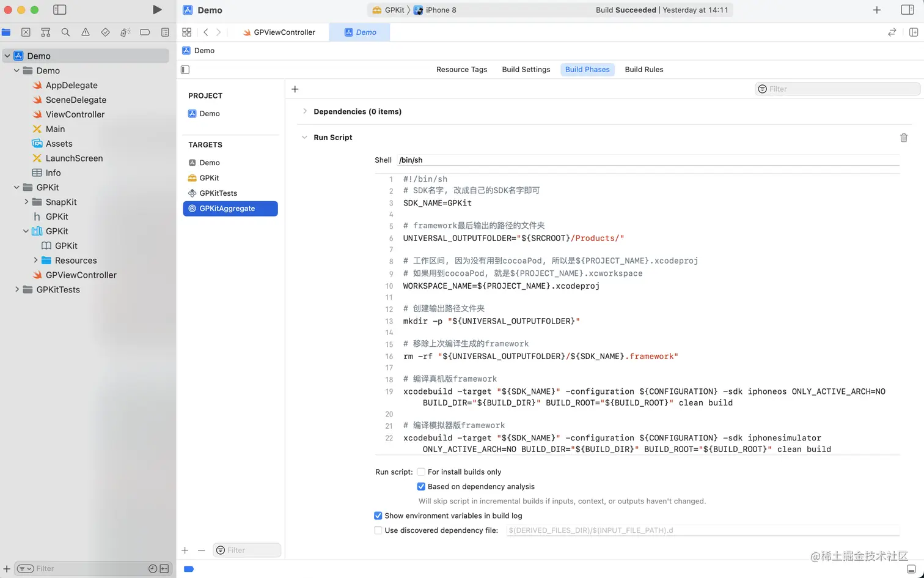Click the build phases Filter field

click(x=837, y=89)
